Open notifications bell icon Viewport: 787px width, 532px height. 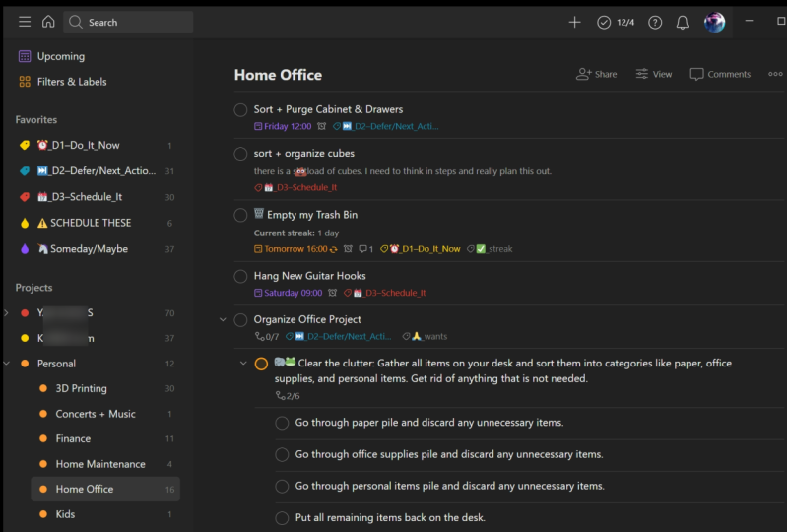tap(683, 22)
